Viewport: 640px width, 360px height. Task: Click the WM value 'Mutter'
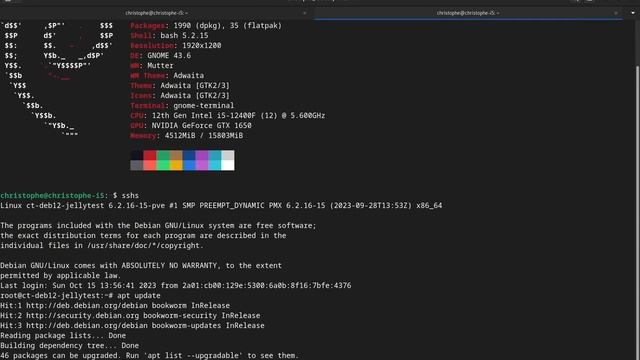[x=160, y=66]
